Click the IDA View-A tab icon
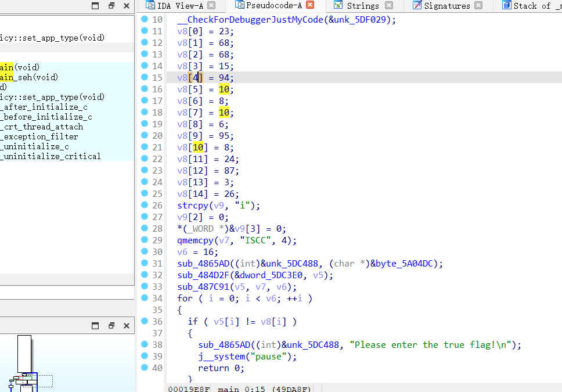The image size is (562, 392). point(150,5)
